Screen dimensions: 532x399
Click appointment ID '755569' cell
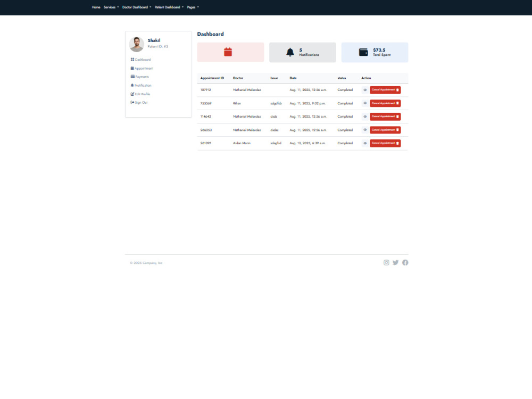click(206, 104)
